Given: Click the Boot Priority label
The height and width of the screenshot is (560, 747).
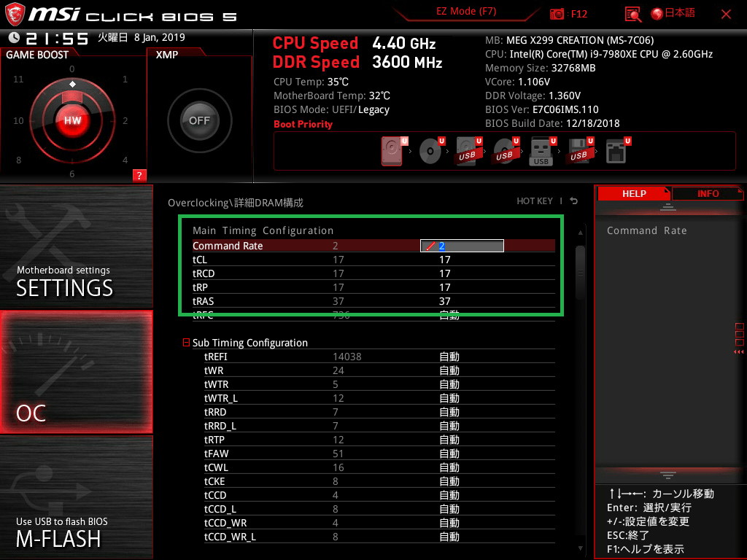Looking at the screenshot, I should [303, 124].
